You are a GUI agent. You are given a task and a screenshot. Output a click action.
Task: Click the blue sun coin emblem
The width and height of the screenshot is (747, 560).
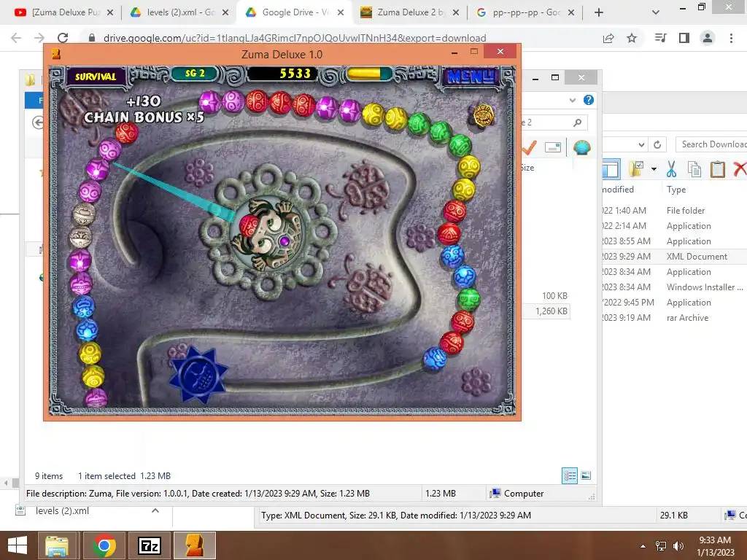198,376
